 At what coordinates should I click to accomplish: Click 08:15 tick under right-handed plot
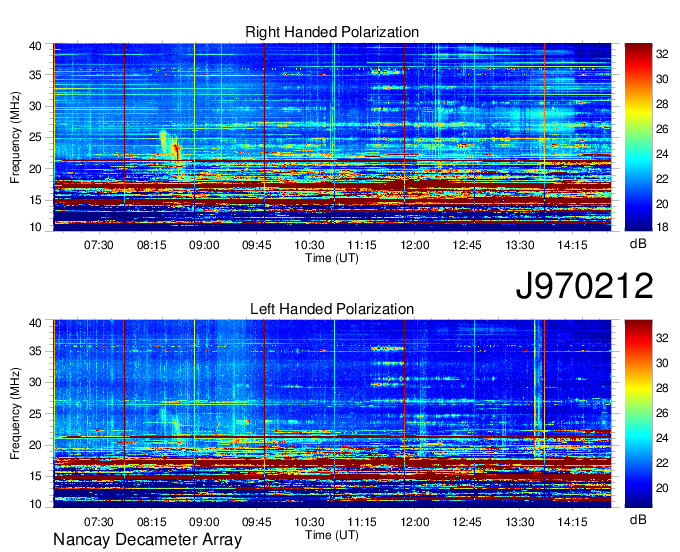click(151, 245)
